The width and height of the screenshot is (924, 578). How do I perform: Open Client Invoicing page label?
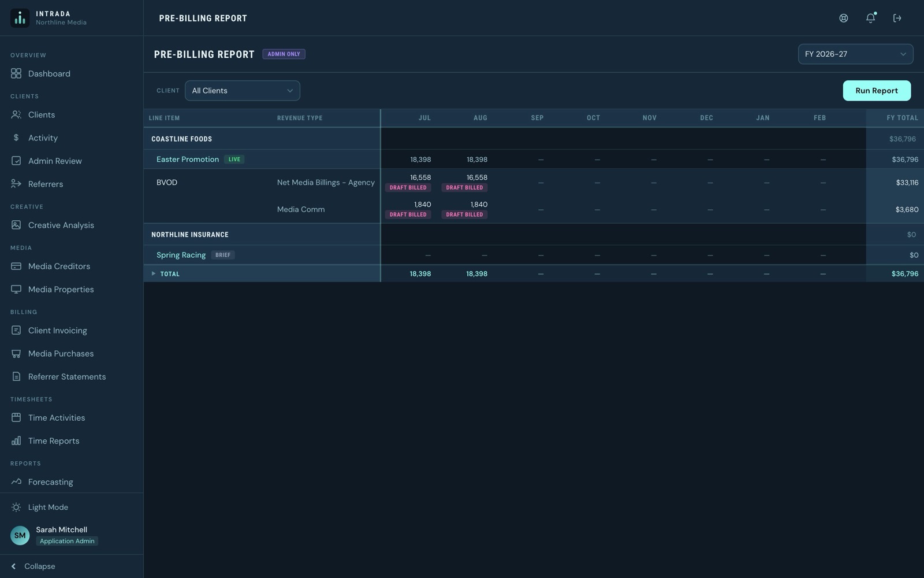click(x=57, y=330)
